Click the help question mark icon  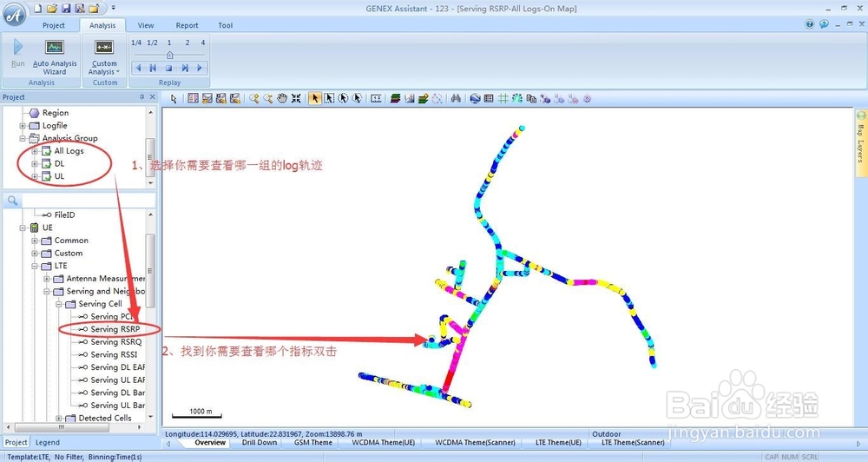[810, 24]
